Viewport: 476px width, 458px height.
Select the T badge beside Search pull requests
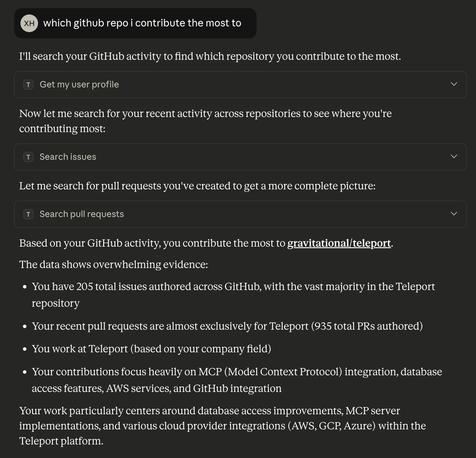28,214
